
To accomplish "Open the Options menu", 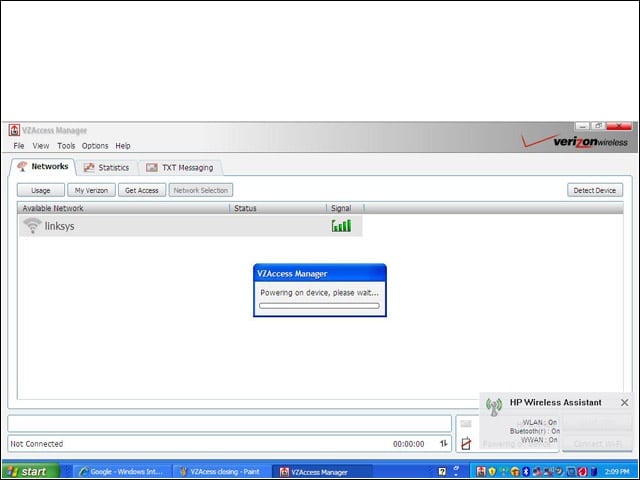I will tap(95, 146).
